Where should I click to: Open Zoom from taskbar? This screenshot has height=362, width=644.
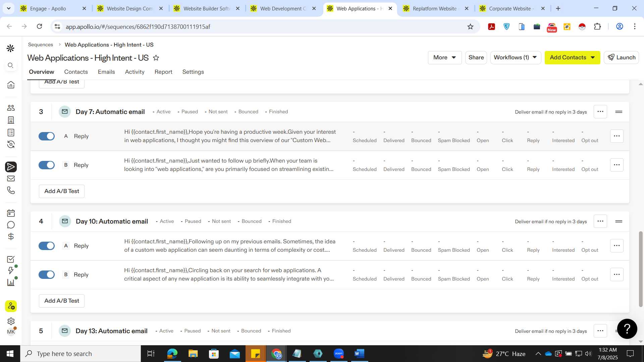point(338,354)
